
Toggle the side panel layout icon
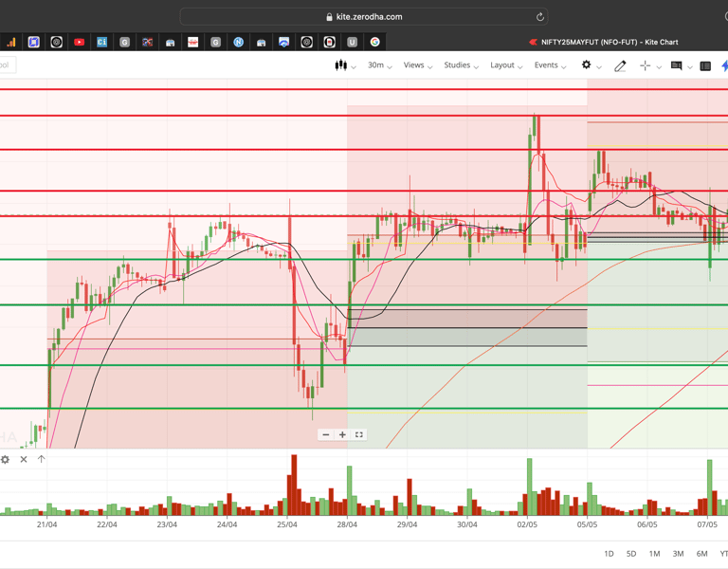pos(705,66)
